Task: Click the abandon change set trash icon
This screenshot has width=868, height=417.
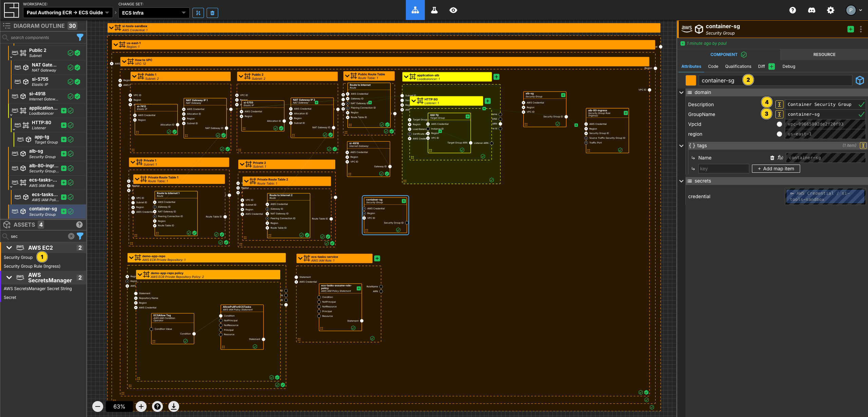Action: point(212,13)
